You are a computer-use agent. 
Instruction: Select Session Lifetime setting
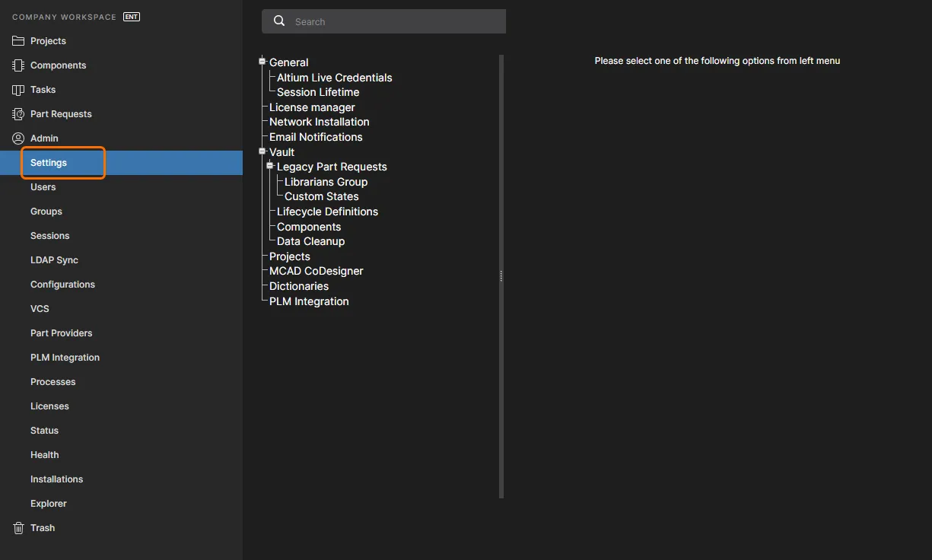point(318,92)
